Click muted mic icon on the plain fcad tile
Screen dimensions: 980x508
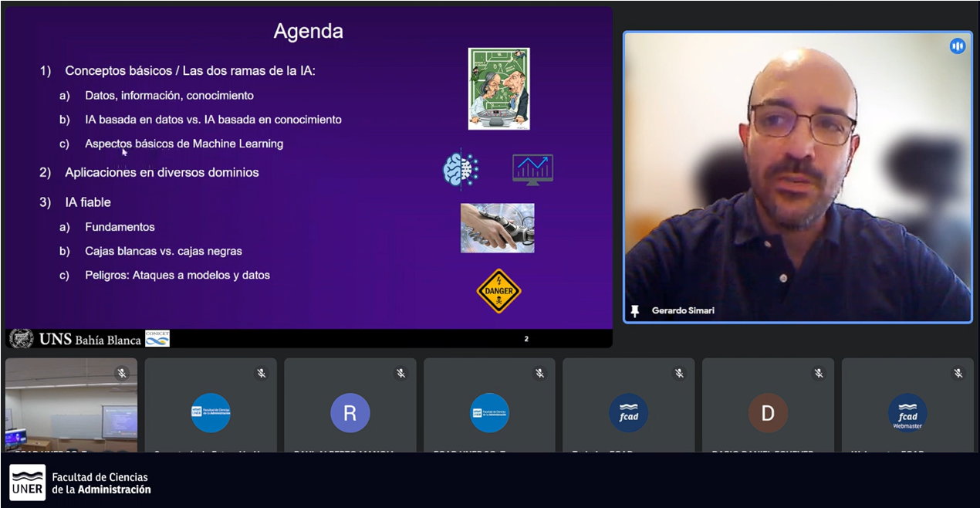(x=680, y=374)
